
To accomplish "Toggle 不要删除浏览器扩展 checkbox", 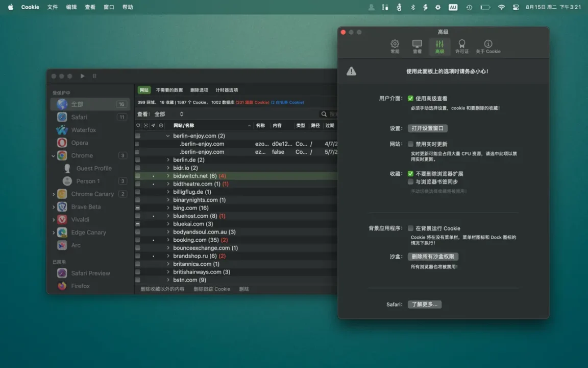I will [x=410, y=173].
